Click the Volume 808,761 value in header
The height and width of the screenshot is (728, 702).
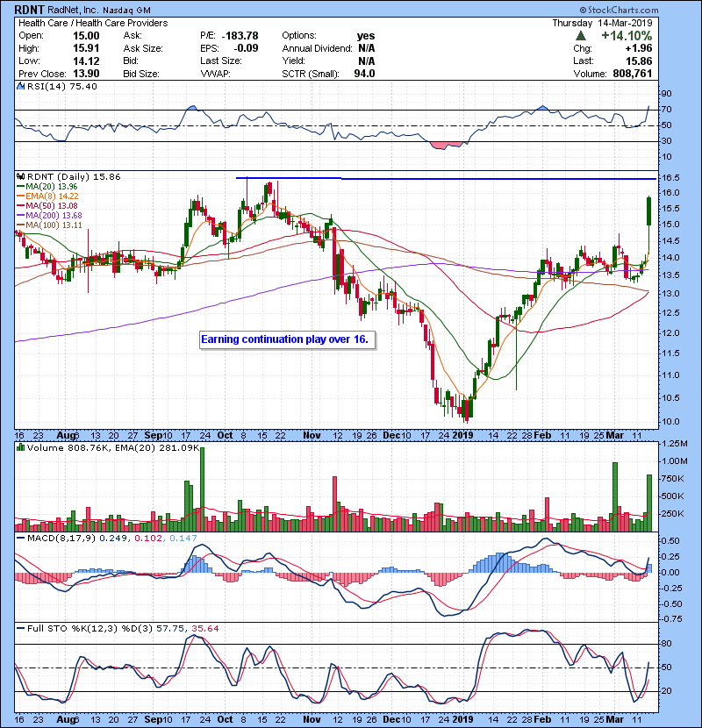633,74
